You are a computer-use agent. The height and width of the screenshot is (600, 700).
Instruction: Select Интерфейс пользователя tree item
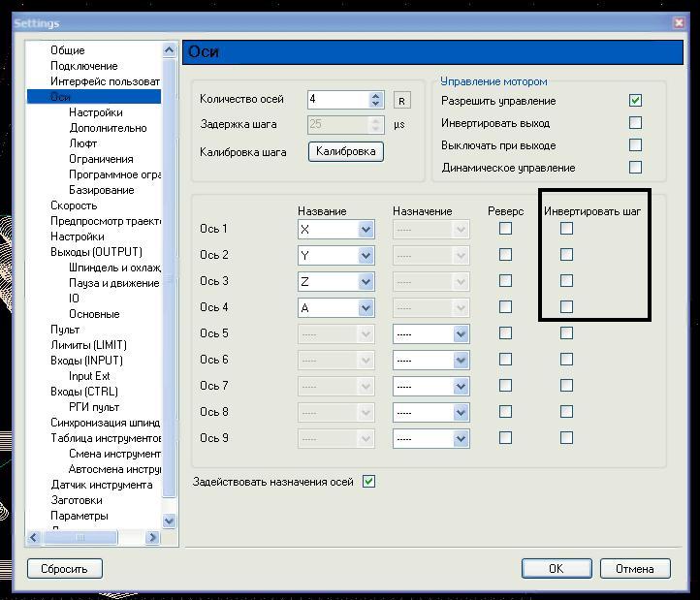[105, 81]
